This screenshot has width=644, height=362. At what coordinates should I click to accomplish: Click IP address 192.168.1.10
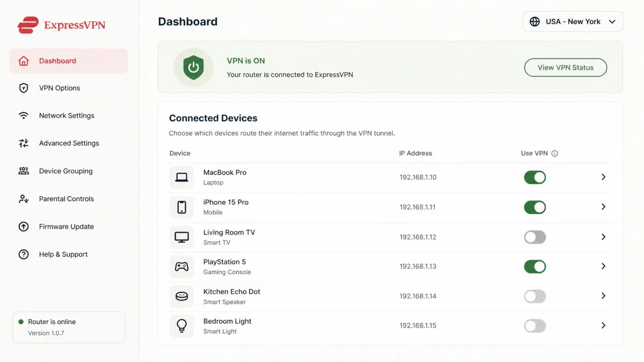(x=418, y=177)
